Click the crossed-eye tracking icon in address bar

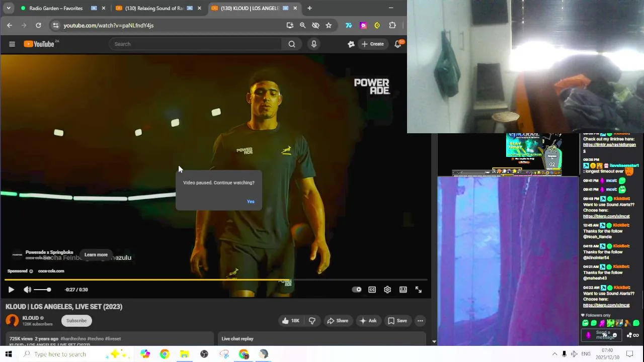pyautogui.click(x=315, y=25)
